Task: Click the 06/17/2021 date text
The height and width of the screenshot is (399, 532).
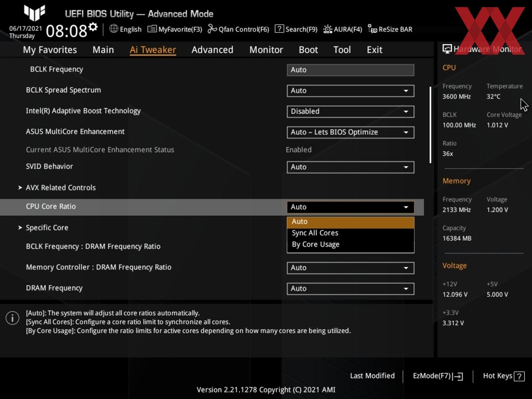Action: click(25, 29)
